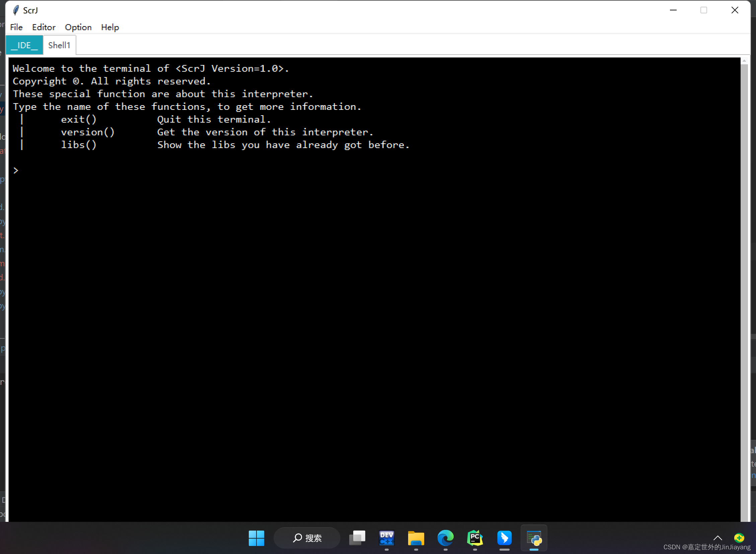Switch to the _IDE_ tab

tap(24, 45)
